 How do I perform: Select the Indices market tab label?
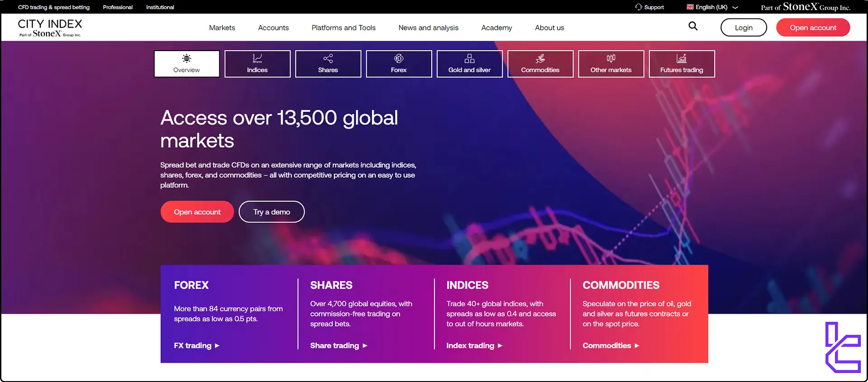pos(257,70)
